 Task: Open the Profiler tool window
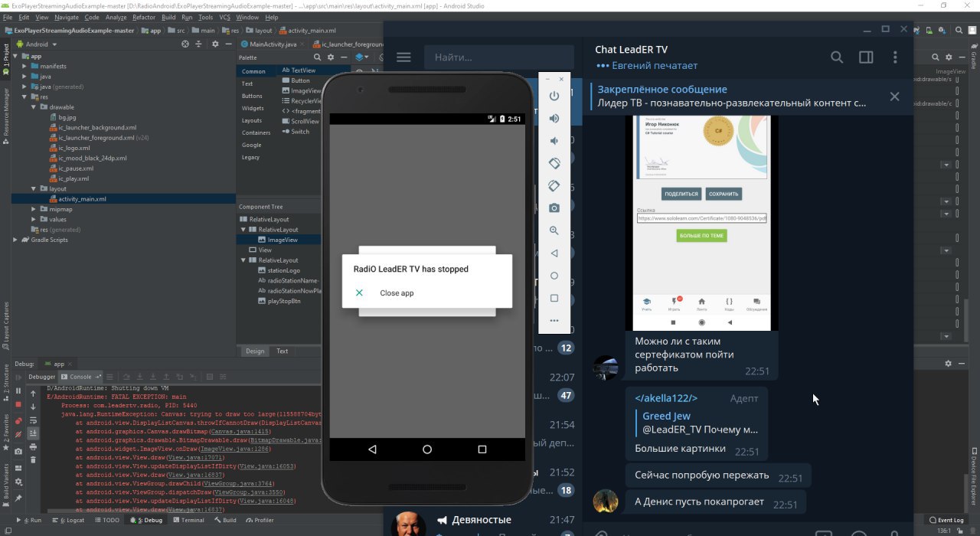(260, 520)
